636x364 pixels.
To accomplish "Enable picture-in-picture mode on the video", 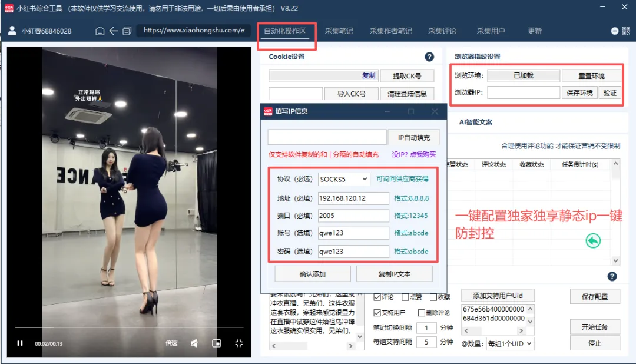I will point(217,343).
